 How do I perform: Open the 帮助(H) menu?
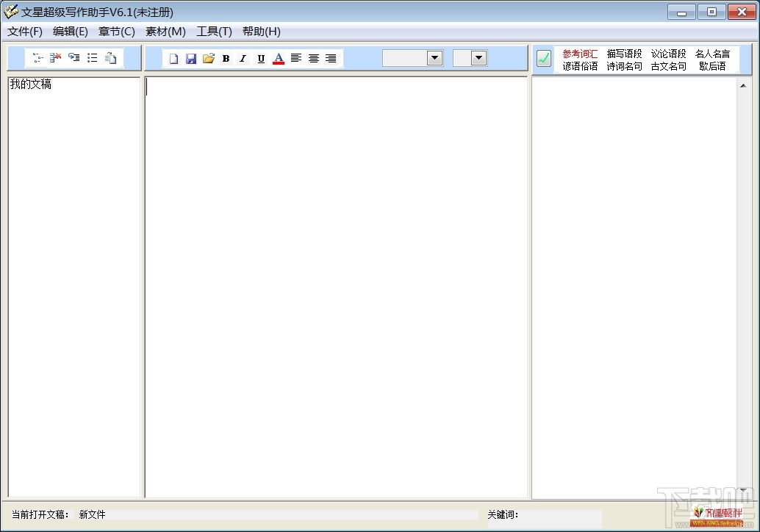pyautogui.click(x=261, y=32)
